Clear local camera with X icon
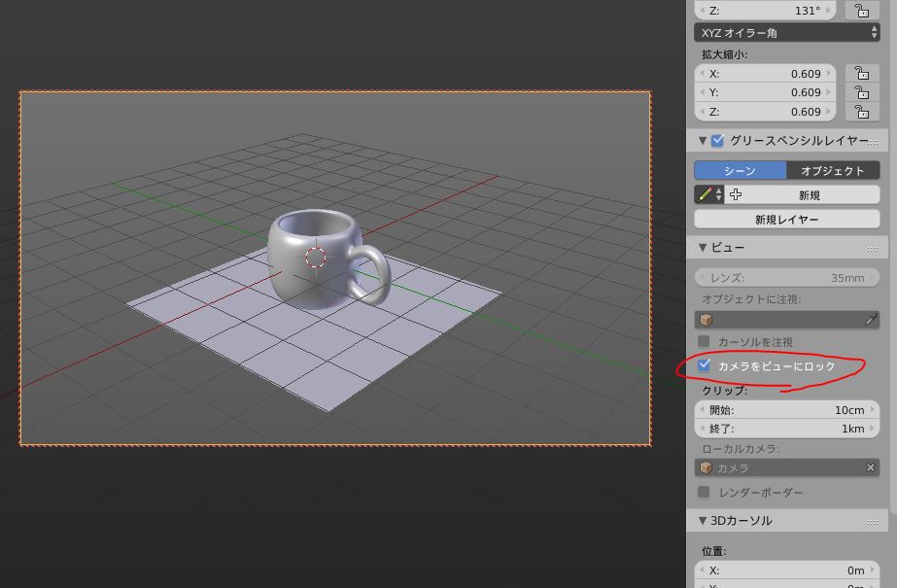 click(x=871, y=467)
